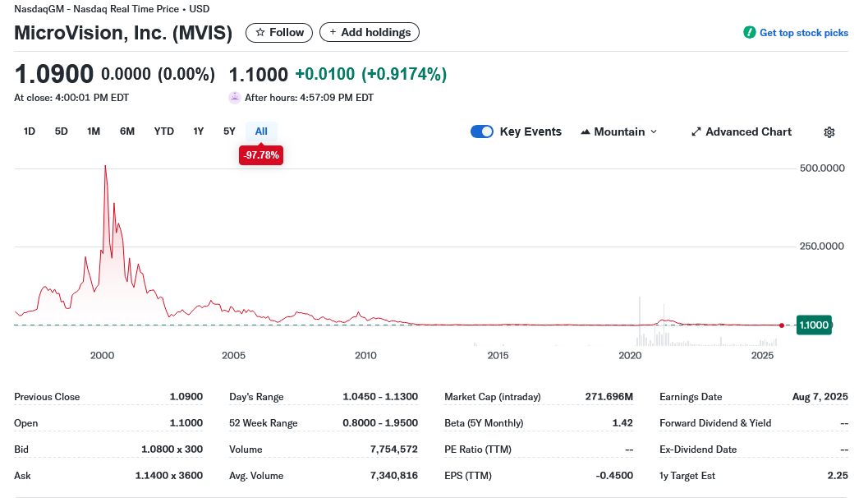This screenshot has height=498, width=868.
Task: Select the All time range tab
Action: tap(261, 131)
